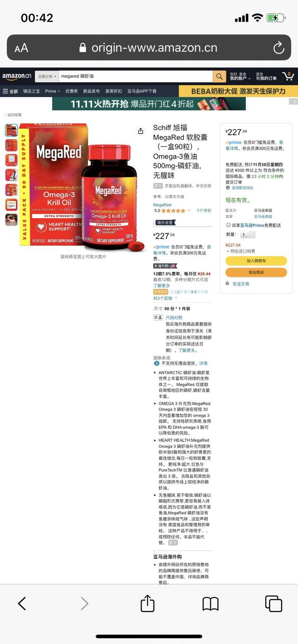Click inside the megared search field
298x644 pixels.
(x=135, y=76)
